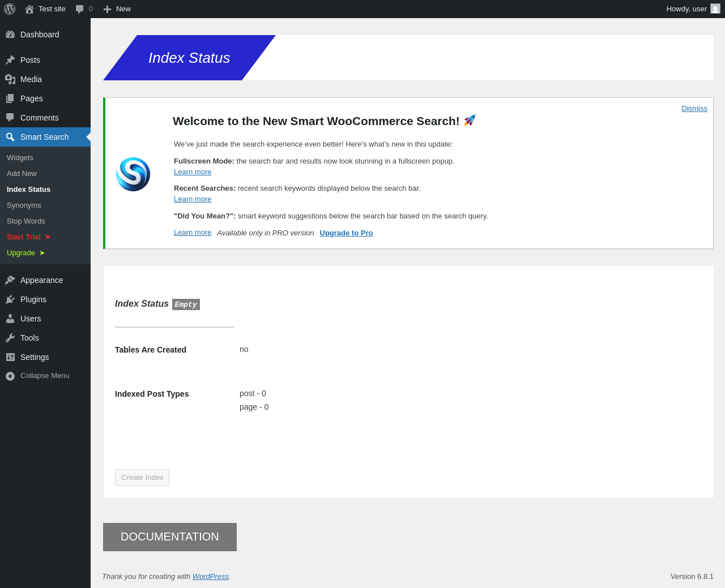Open the Appearance menu
This screenshot has width=725, height=588.
(x=45, y=280)
